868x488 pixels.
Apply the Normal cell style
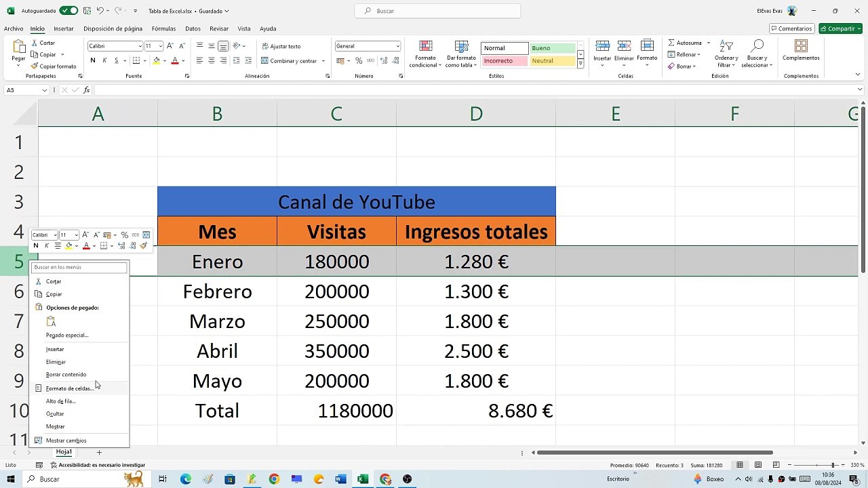pos(505,48)
